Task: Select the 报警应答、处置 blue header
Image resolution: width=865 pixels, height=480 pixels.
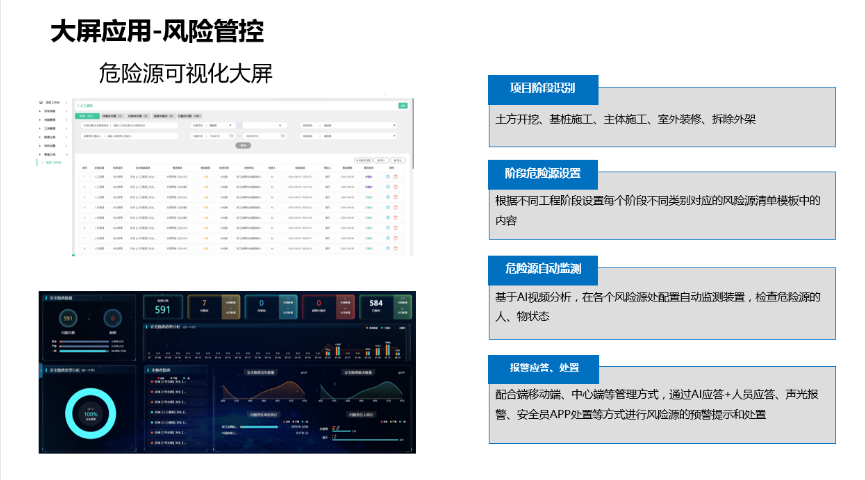Action: point(543,367)
